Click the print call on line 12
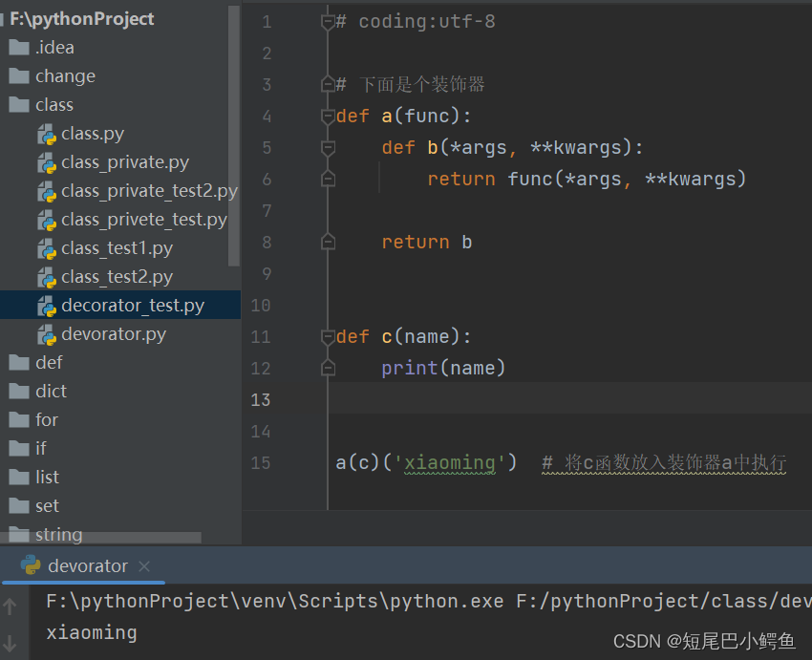 [x=443, y=368]
